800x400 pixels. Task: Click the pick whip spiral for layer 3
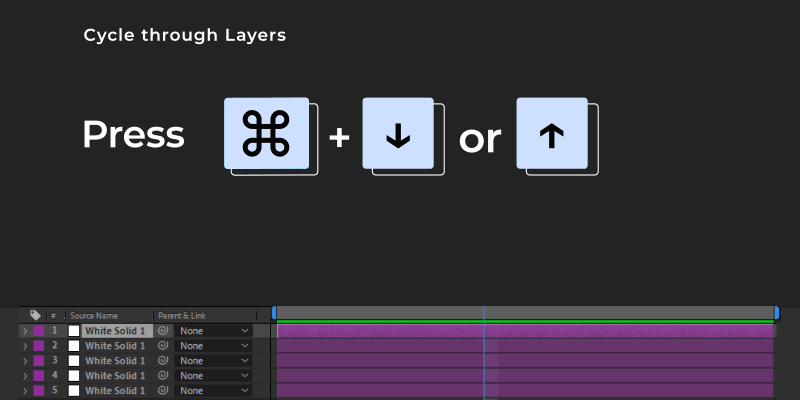coord(163,361)
